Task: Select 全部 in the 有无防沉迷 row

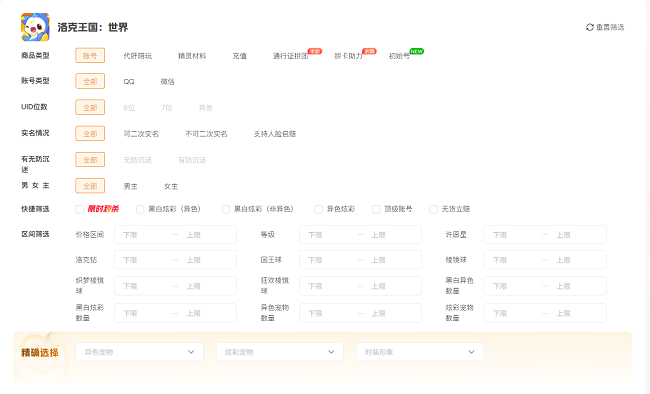Action: point(90,160)
